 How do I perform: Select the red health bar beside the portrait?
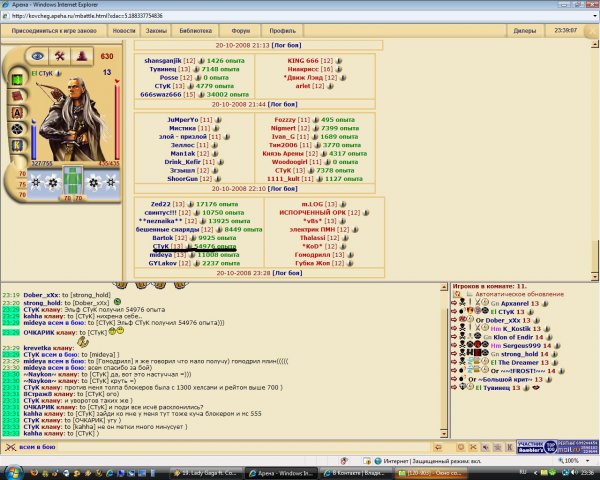tap(117, 121)
